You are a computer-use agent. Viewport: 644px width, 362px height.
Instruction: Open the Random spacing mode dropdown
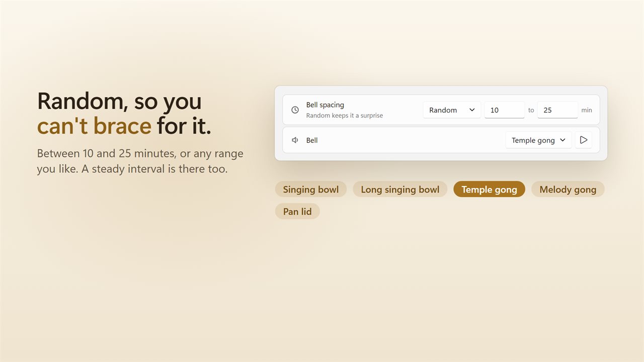[x=452, y=110]
